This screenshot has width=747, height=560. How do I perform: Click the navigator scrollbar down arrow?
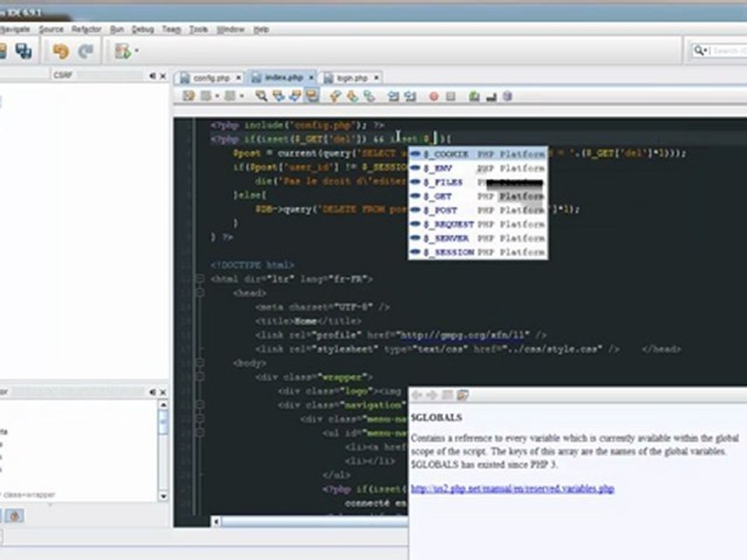[x=163, y=496]
